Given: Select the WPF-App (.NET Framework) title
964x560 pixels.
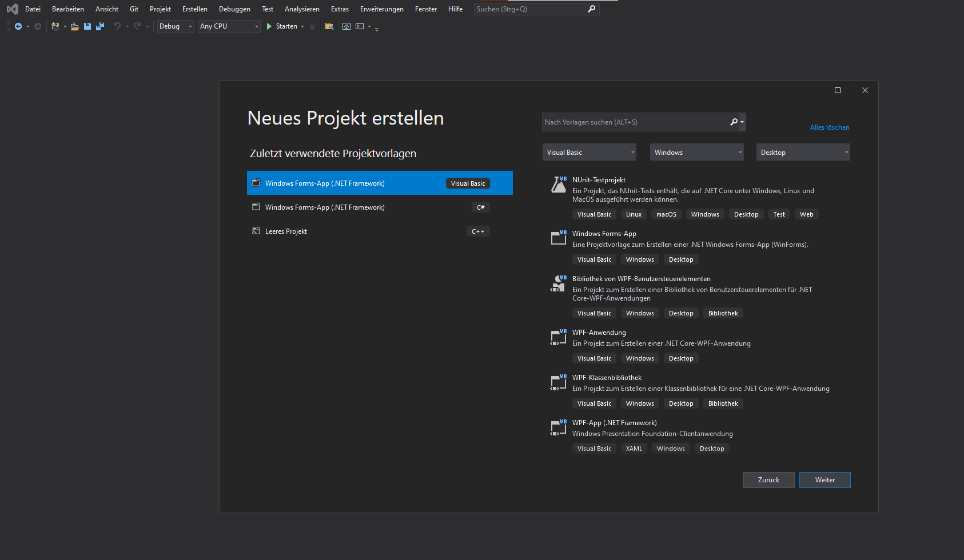Looking at the screenshot, I should click(x=615, y=423).
